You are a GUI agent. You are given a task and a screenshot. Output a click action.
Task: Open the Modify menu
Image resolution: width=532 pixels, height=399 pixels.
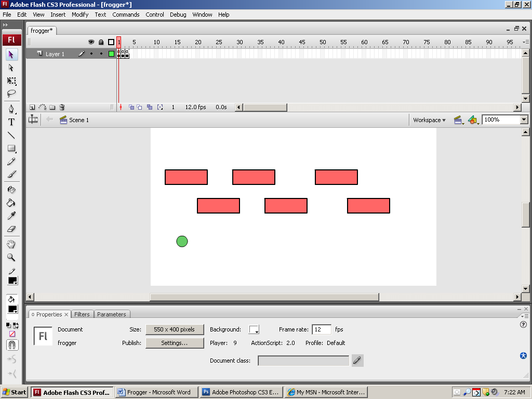[80, 15]
